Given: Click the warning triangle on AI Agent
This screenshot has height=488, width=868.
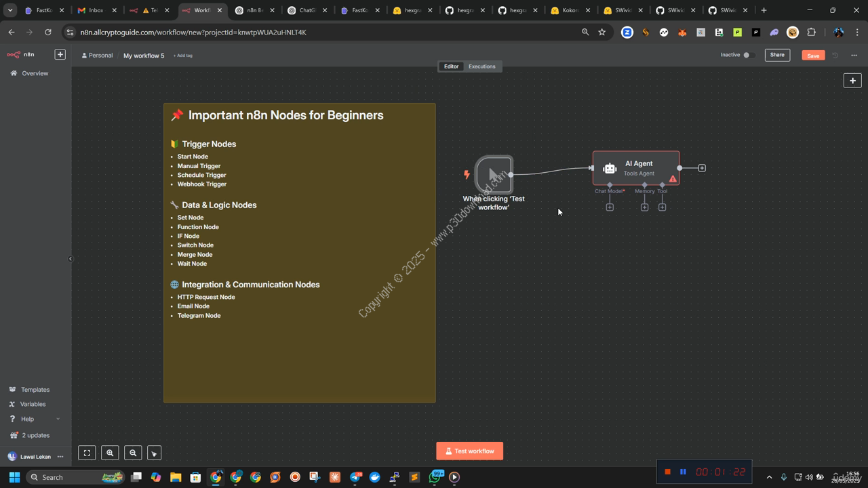Looking at the screenshot, I should coord(673,179).
